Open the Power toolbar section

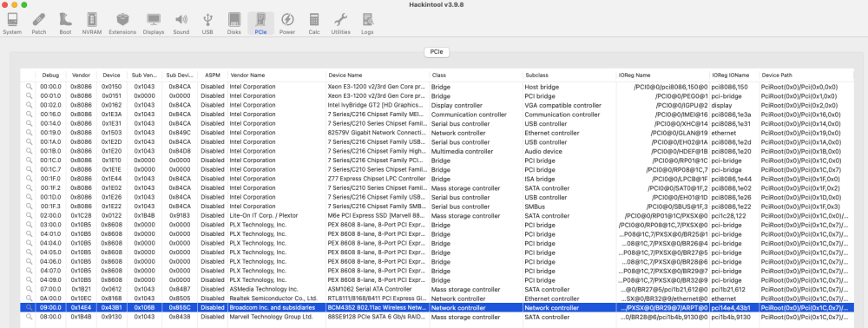[287, 23]
